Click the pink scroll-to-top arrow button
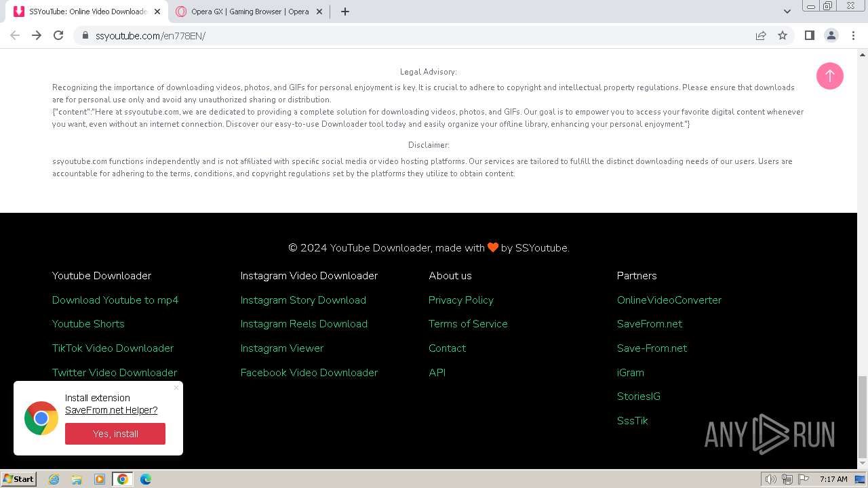Screen dimensions: 868x488 pyautogui.click(x=829, y=76)
